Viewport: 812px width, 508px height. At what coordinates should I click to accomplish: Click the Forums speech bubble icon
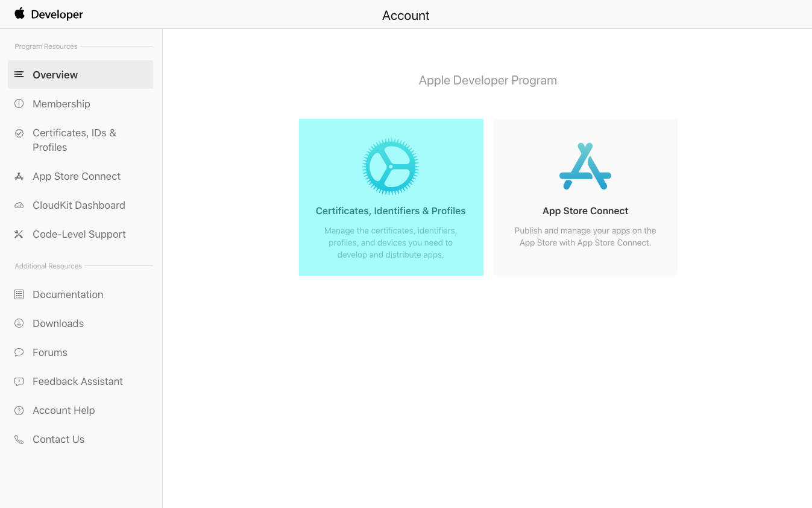(19, 352)
